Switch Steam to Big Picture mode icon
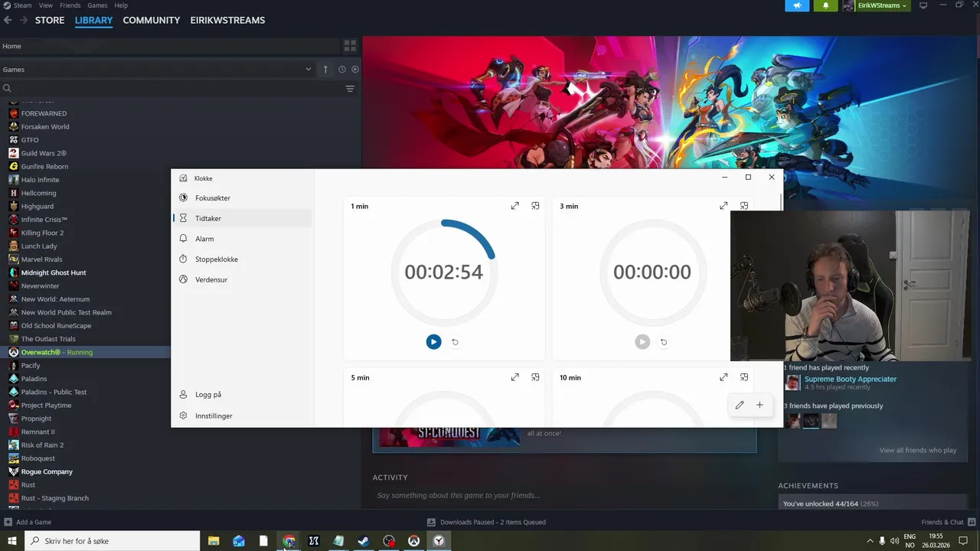The image size is (980, 551). (x=923, y=5)
